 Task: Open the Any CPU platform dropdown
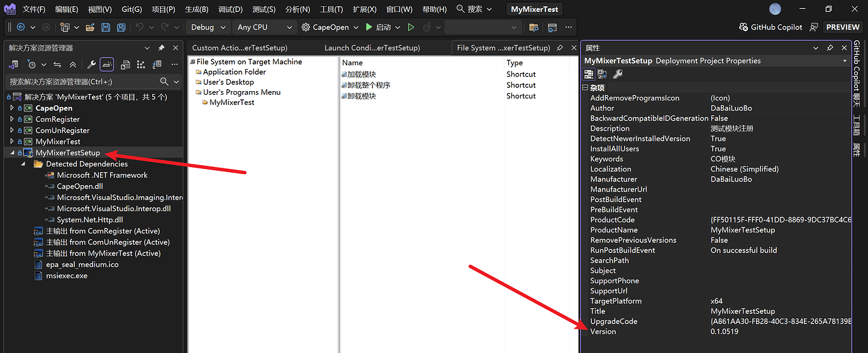pos(264,28)
